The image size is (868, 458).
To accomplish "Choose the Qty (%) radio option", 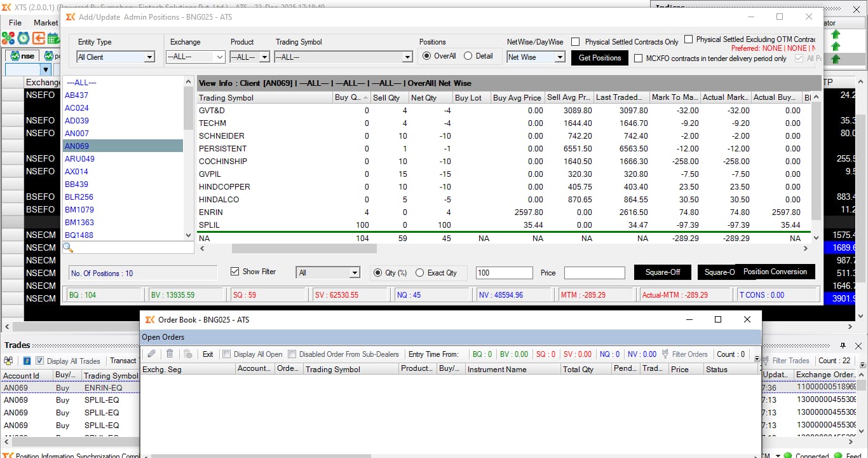I will pos(377,273).
